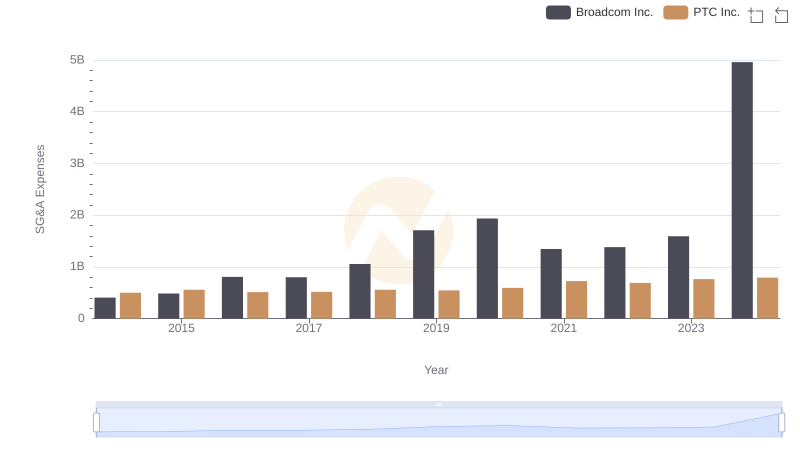Toggle PTC Inc. legend series
The height and width of the screenshot is (461, 800).
[701, 12]
